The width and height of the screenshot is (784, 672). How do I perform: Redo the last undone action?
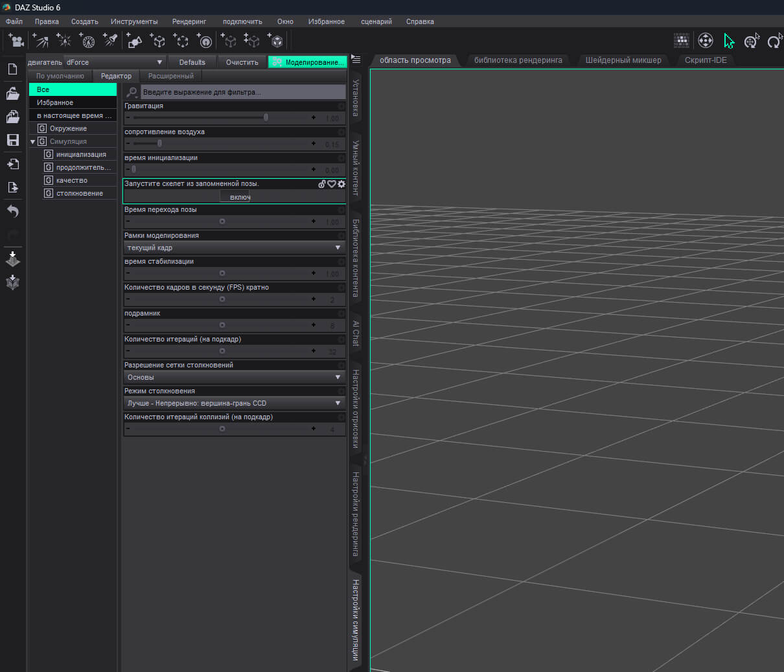click(12, 234)
